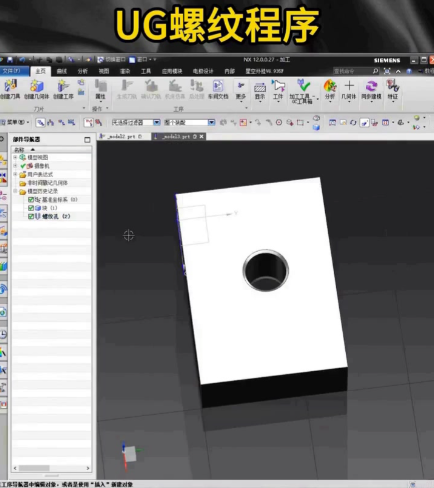Uncheck the 块 (1) feature checkbox

[x=31, y=208]
